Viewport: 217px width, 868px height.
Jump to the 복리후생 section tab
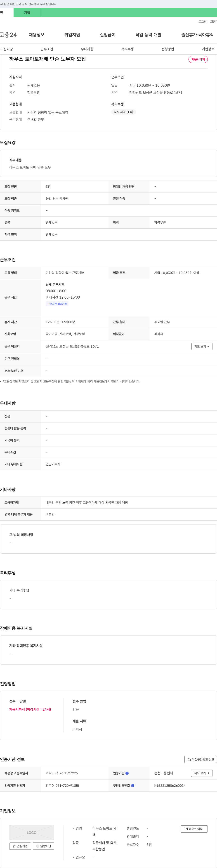pyautogui.click(x=127, y=49)
